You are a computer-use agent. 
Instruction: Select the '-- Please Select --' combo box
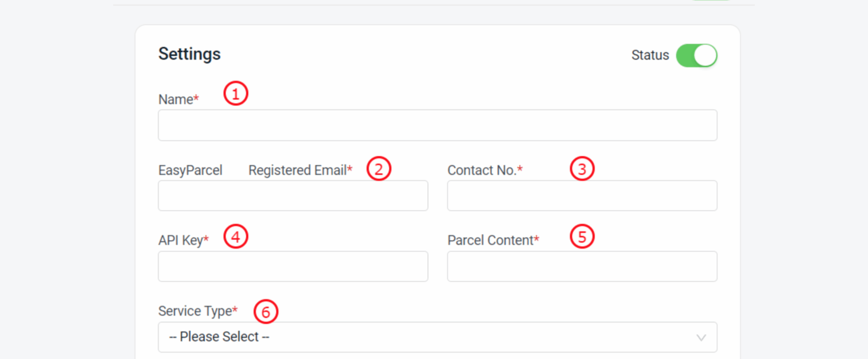point(437,337)
